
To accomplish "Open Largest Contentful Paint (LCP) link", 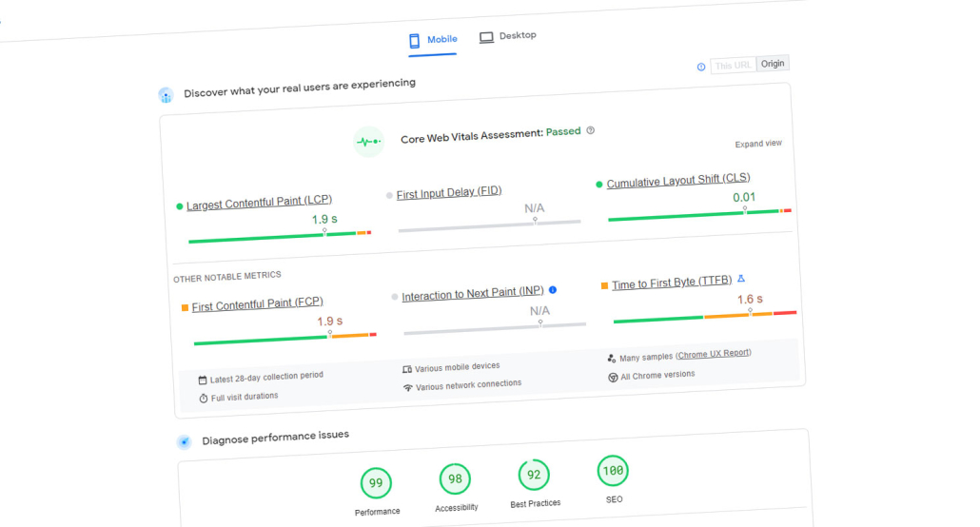I will pos(259,203).
